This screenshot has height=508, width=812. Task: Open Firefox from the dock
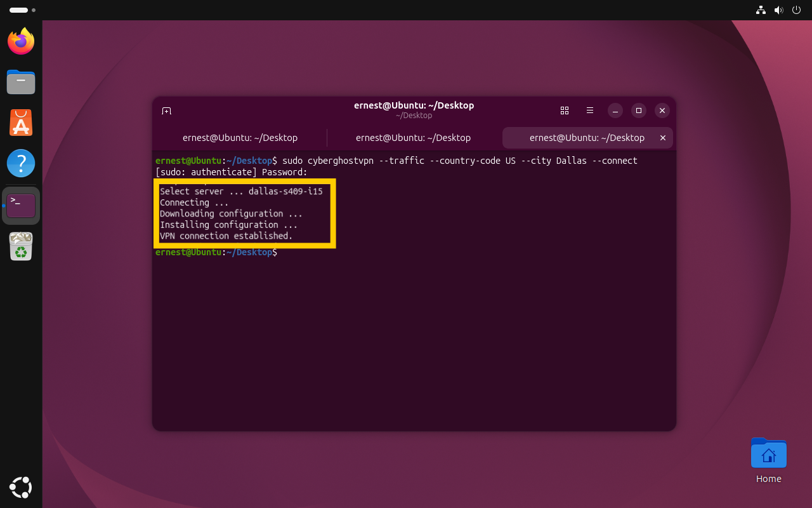pyautogui.click(x=21, y=41)
